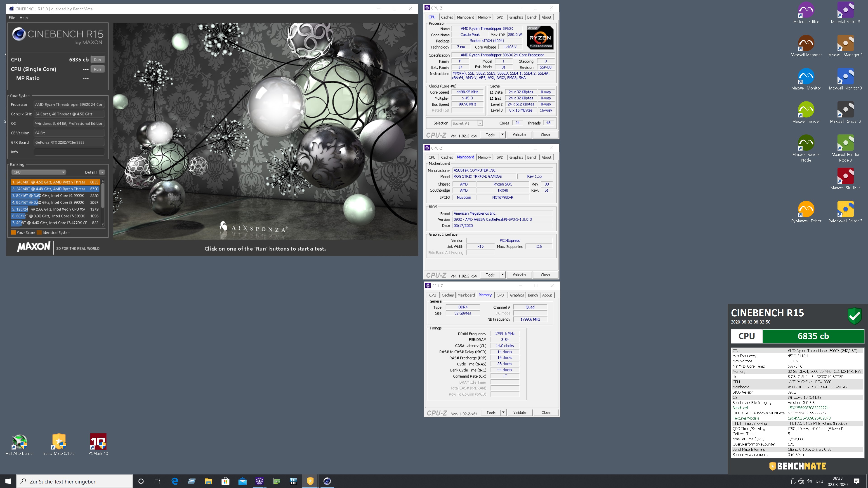Screen dimensions: 868x488
Task: Open notification center icon
Action: click(856, 481)
